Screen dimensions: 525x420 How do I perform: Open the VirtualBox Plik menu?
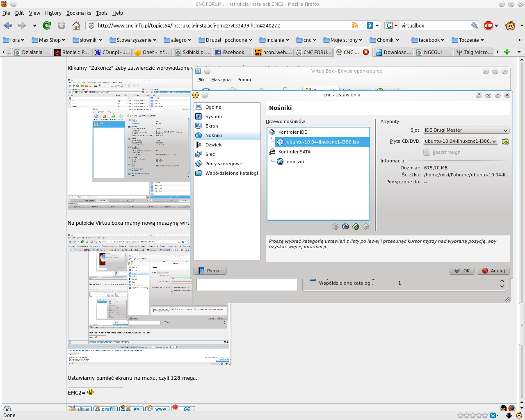pyautogui.click(x=201, y=80)
